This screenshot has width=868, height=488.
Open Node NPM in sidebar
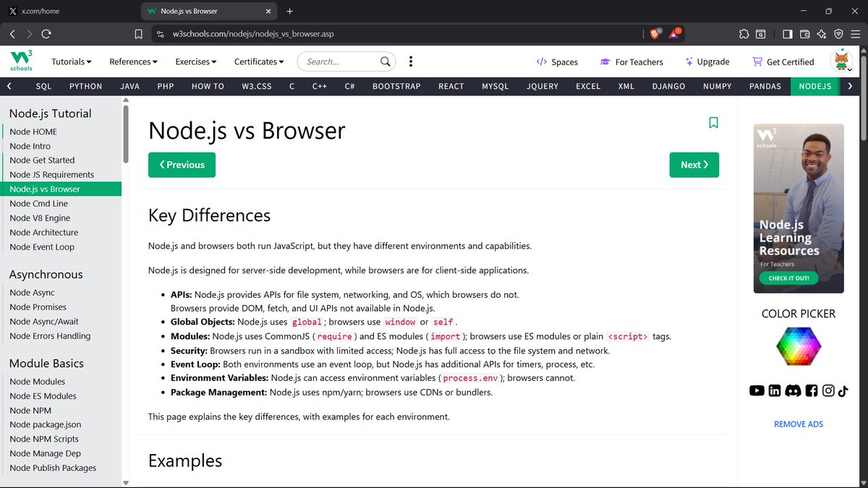[x=30, y=411]
